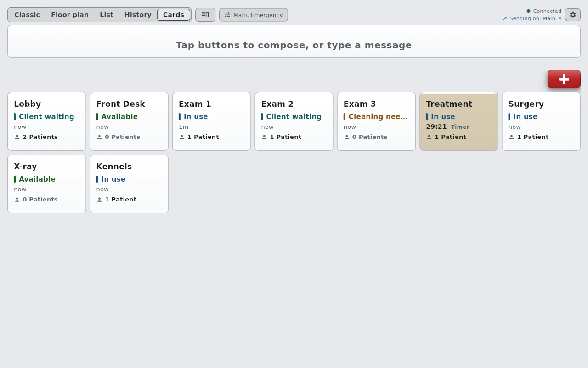This screenshot has width=588, height=368.
Task: Select the Exam 3 cleaning needed card
Action: [x=376, y=121]
